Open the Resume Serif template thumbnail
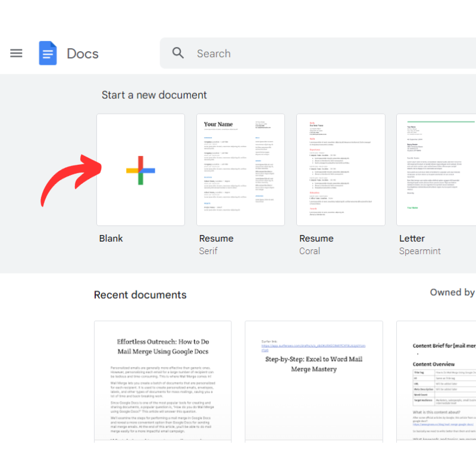This screenshot has width=476, height=476. point(240,170)
